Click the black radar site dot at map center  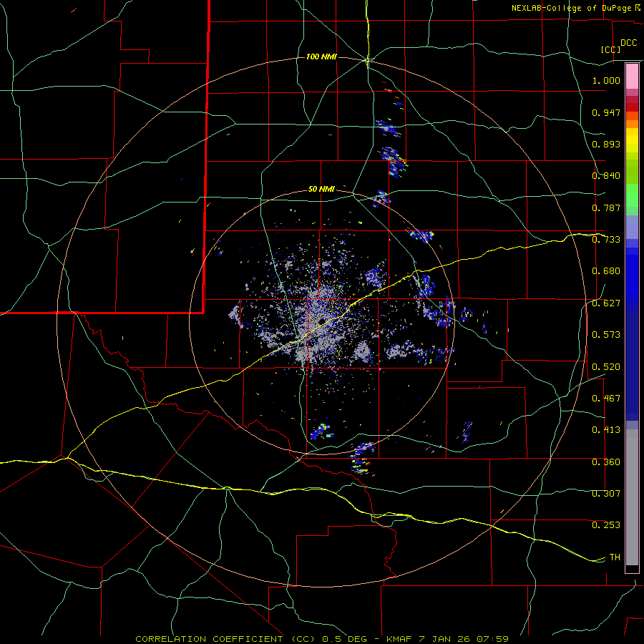pos(321,321)
